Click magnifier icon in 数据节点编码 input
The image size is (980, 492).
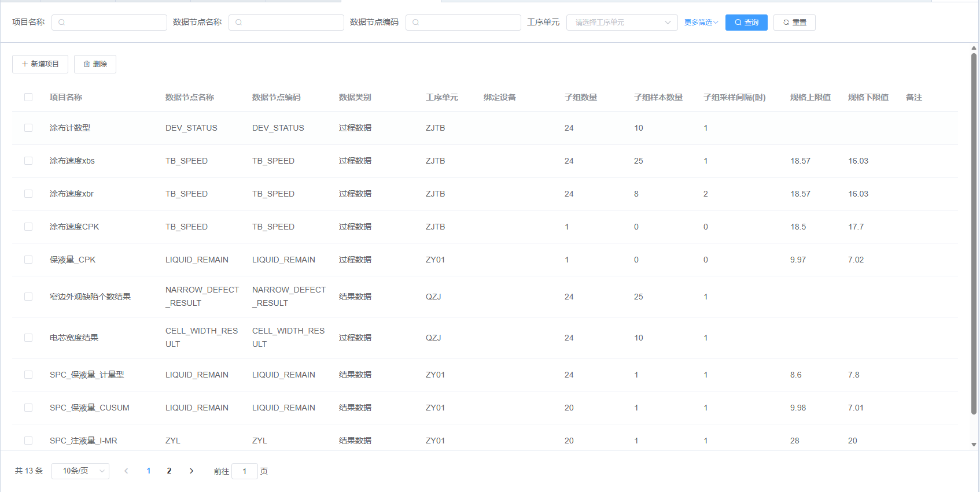pyautogui.click(x=415, y=23)
